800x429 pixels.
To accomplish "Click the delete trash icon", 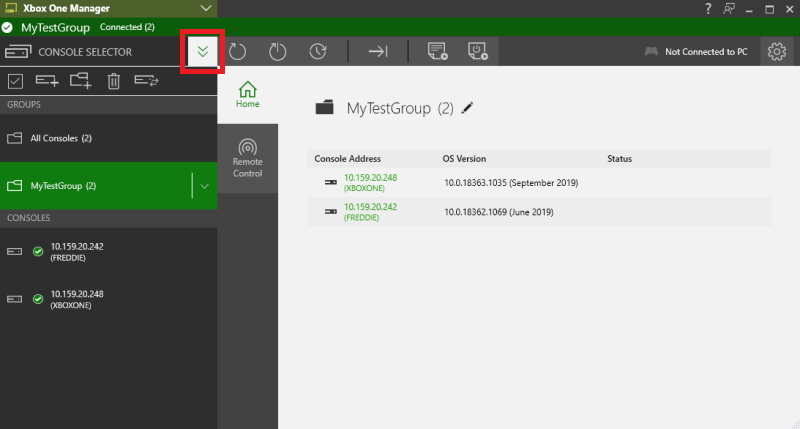I will click(x=114, y=81).
